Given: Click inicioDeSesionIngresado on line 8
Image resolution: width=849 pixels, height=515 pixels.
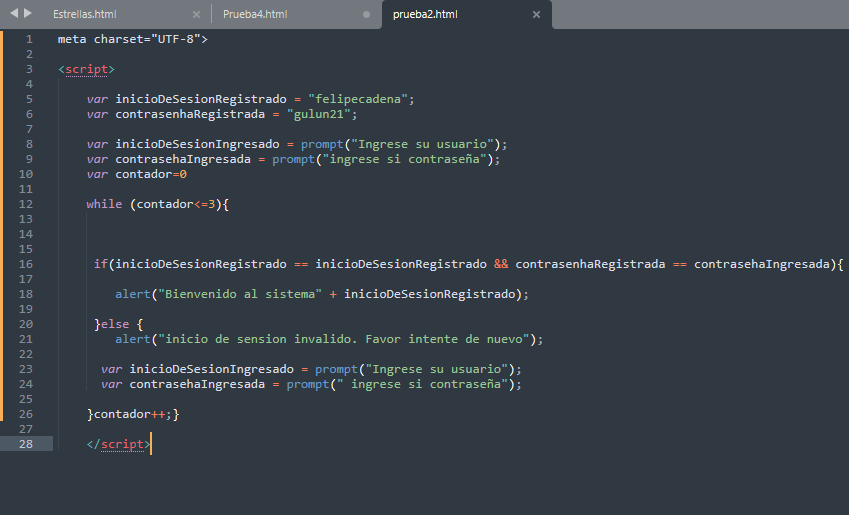Looking at the screenshot, I should click(197, 144).
